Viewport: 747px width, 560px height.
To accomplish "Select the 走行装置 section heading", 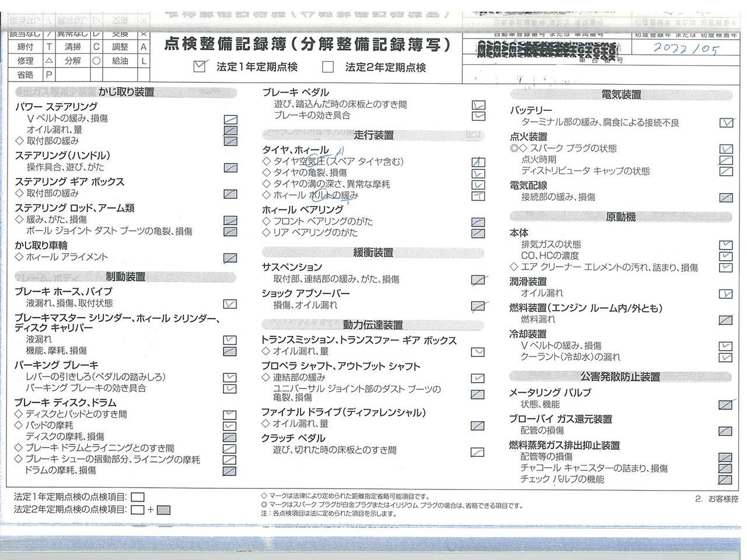I will point(373,135).
